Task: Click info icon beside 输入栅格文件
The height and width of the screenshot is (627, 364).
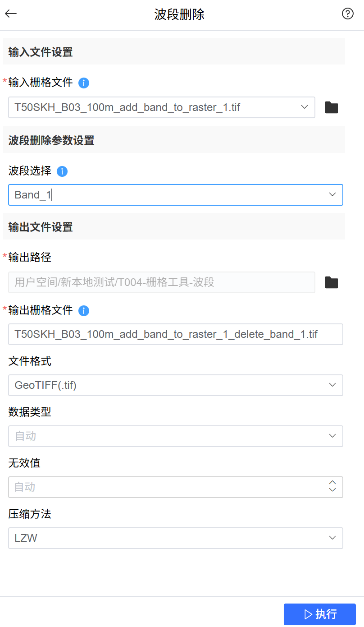Action: [x=84, y=83]
